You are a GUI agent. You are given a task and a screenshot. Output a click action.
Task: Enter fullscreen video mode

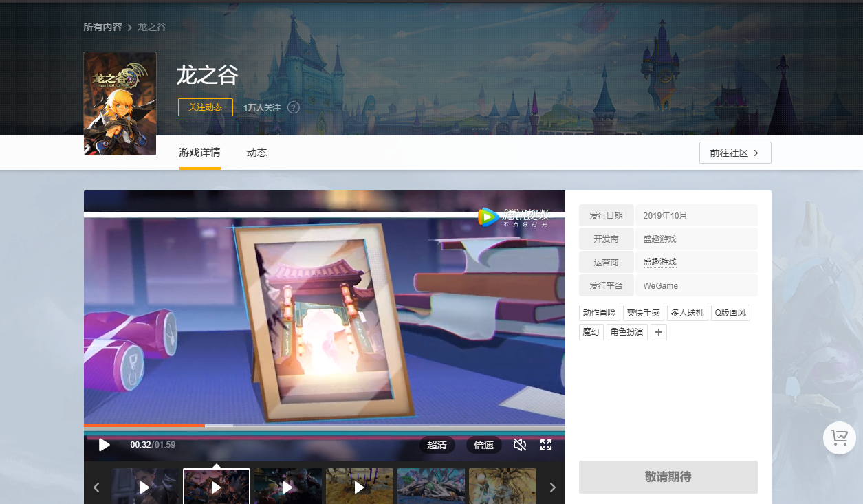click(x=546, y=445)
